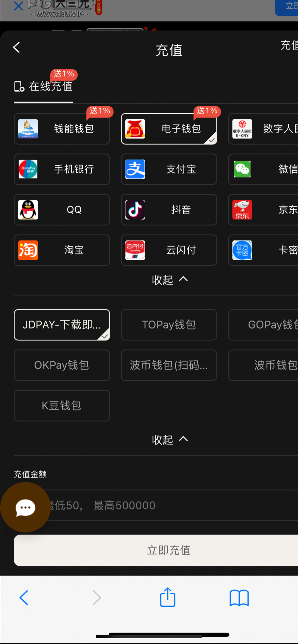Tap the 云闪付 payment icon

point(135,250)
